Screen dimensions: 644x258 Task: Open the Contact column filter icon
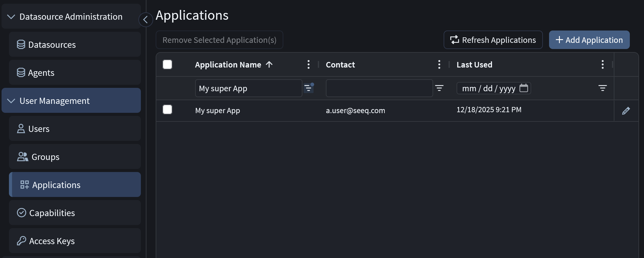(x=439, y=88)
